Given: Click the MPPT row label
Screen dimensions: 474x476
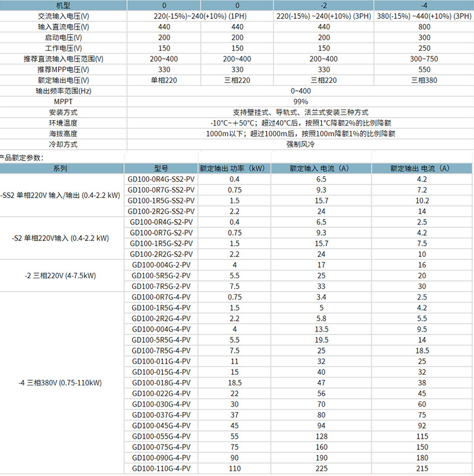Looking at the screenshot, I should pos(63,102).
